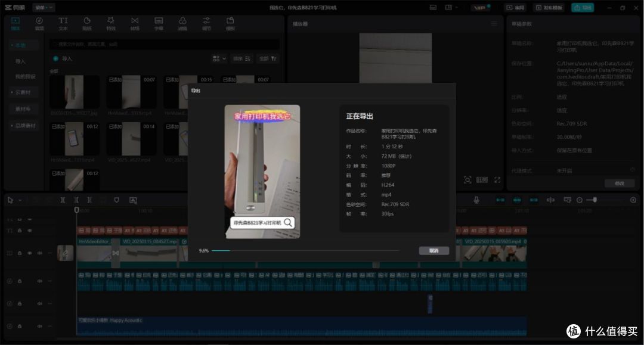The height and width of the screenshot is (345, 644).
Task: Click the player aspect ratio icon
Action: click(x=482, y=180)
